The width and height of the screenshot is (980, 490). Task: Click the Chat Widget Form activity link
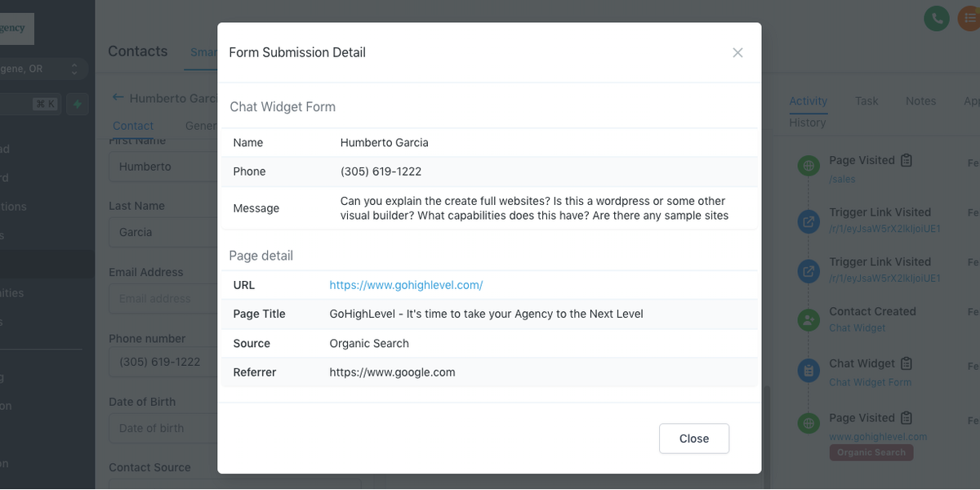click(x=870, y=382)
